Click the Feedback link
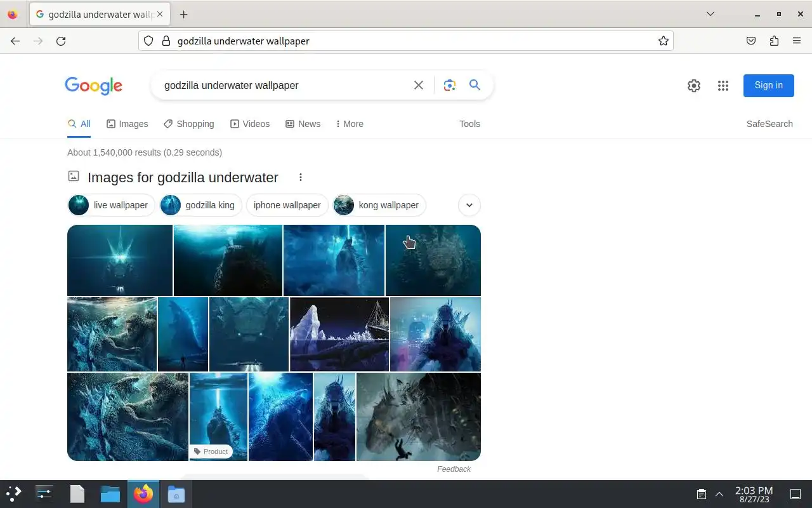 454,469
